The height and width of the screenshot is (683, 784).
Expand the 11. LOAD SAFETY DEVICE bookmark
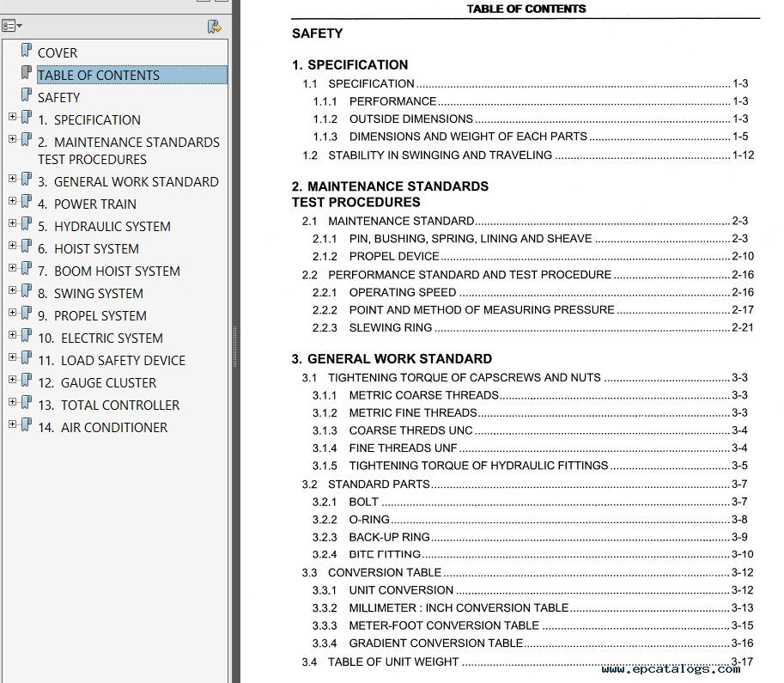point(13,357)
